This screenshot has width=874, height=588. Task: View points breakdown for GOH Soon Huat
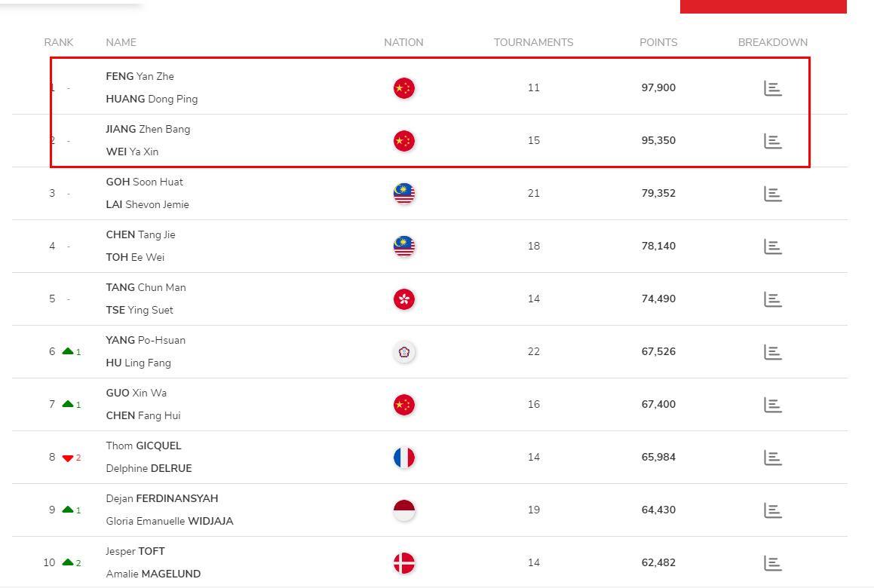coord(772,194)
